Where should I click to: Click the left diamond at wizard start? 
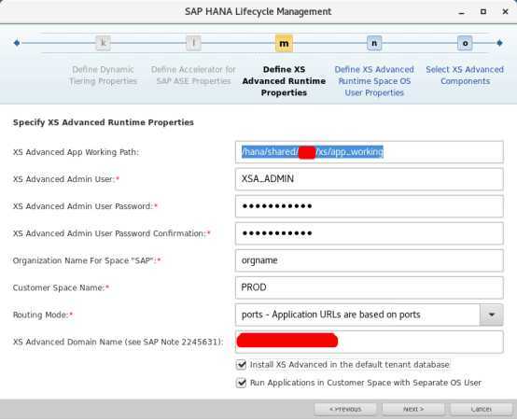click(x=17, y=43)
